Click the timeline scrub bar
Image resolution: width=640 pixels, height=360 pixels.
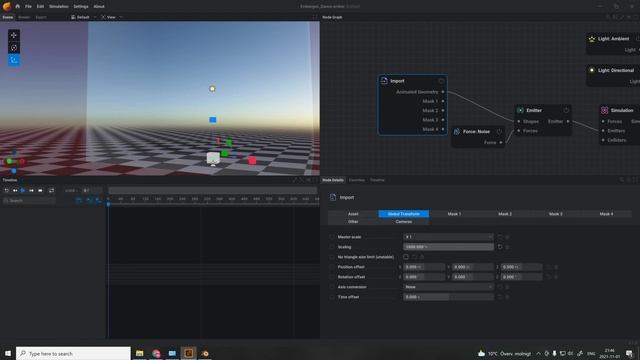(x=213, y=191)
